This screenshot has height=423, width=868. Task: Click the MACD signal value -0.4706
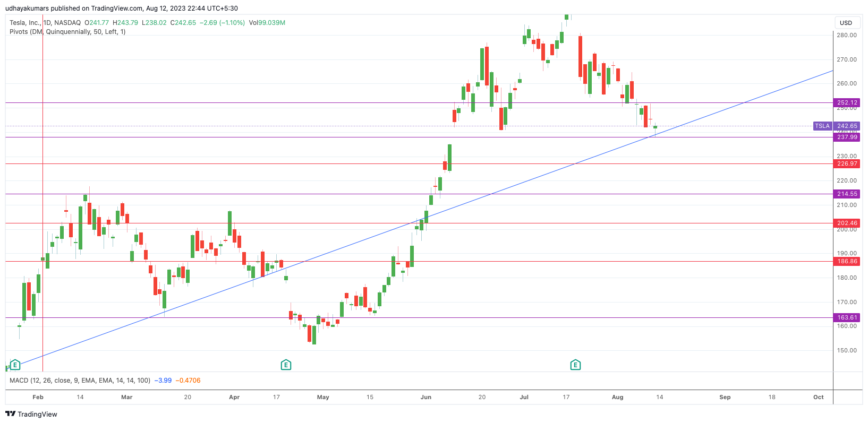point(189,381)
